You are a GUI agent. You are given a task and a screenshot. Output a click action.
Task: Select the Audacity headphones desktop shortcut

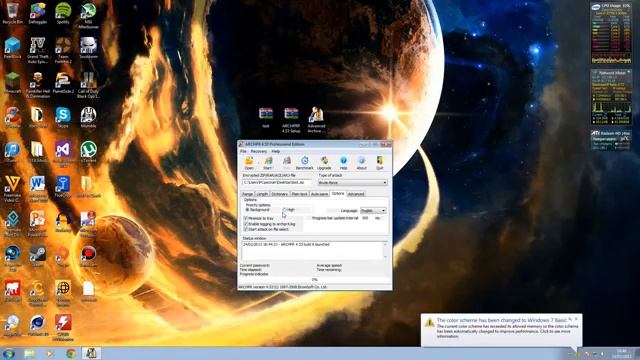pyautogui.click(x=63, y=222)
